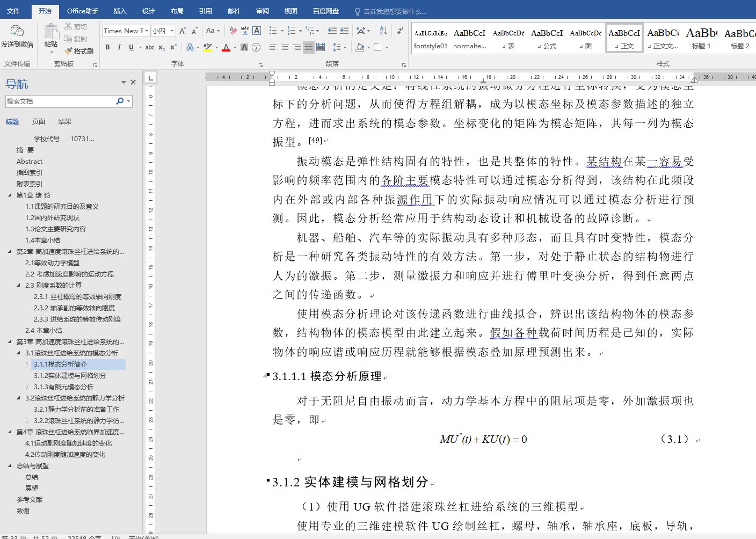Click Send to WeChat icon
Image resolution: width=756 pixels, height=539 pixels.
pyautogui.click(x=17, y=31)
